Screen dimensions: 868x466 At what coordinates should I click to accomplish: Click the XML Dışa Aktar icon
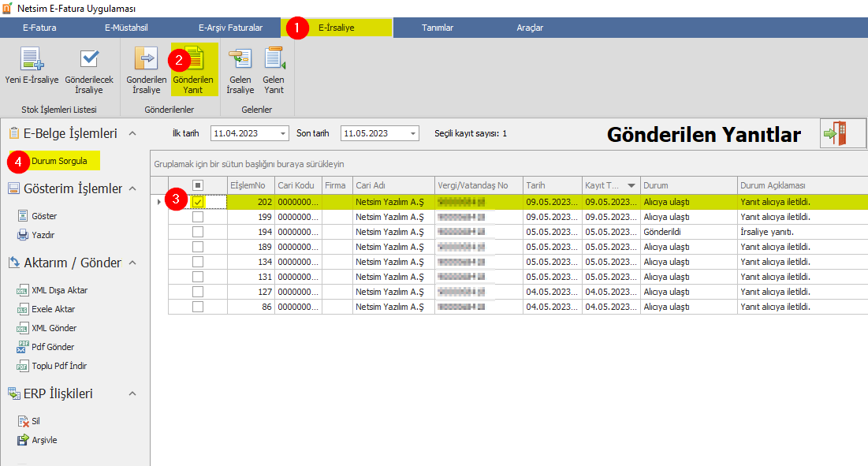pos(22,290)
